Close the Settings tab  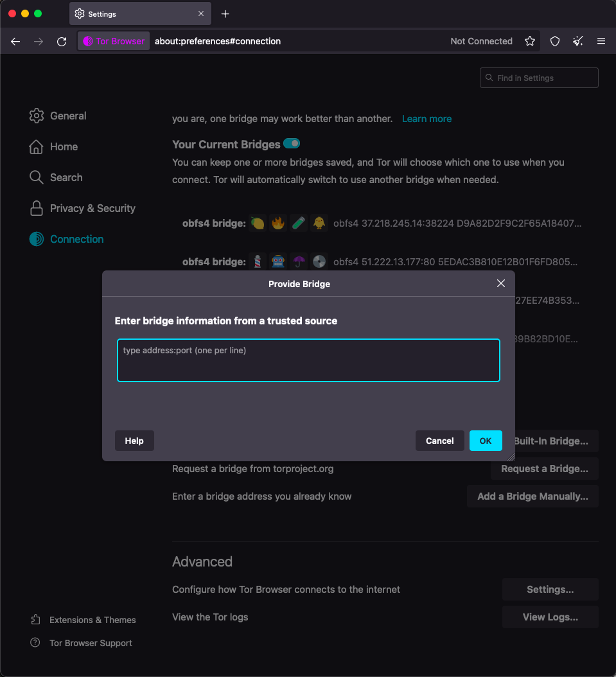201,14
